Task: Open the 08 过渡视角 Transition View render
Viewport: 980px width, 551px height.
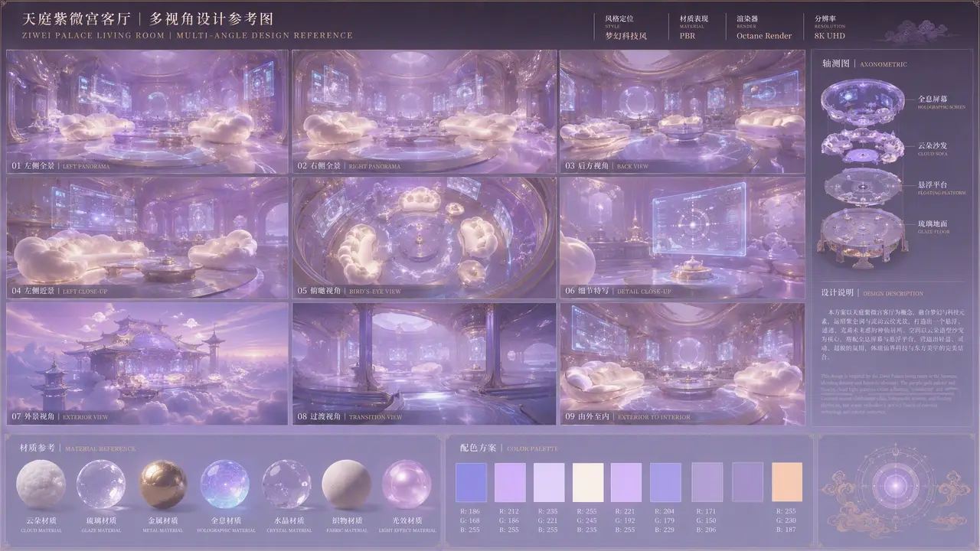Action: [x=424, y=364]
